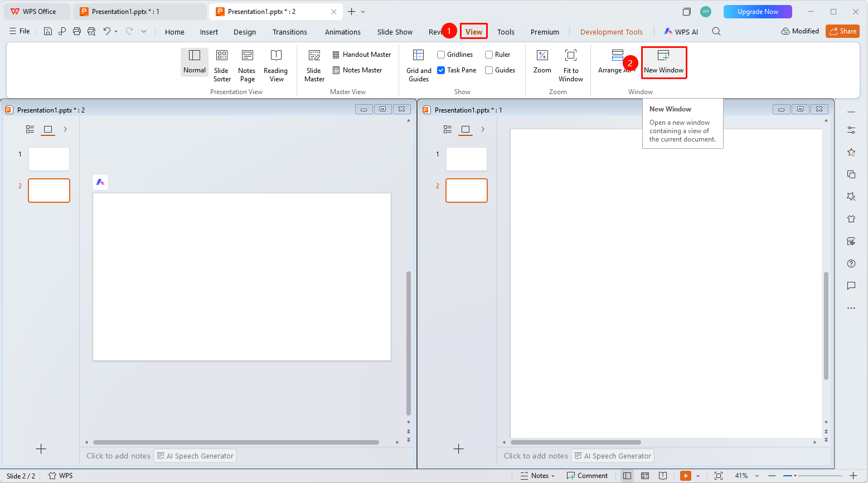Open the Zoom dialog
Screen dimensions: 868x483
(542, 62)
